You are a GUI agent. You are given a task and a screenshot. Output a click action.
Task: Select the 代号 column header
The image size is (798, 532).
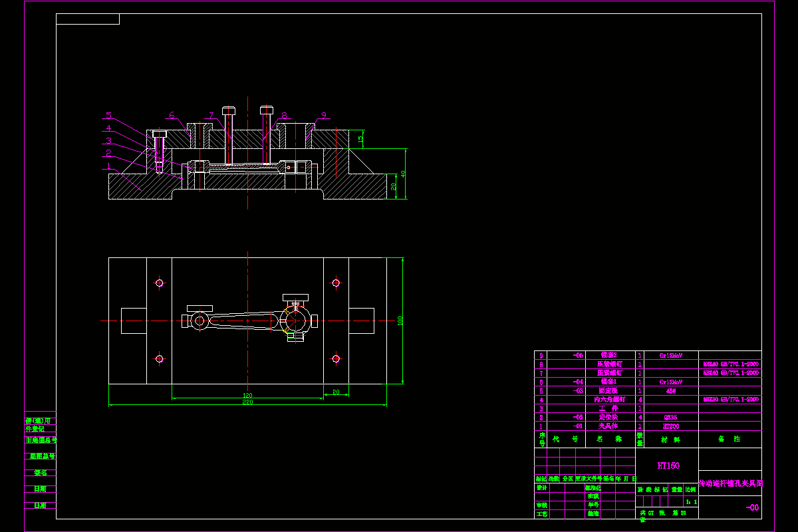pyautogui.click(x=566, y=439)
